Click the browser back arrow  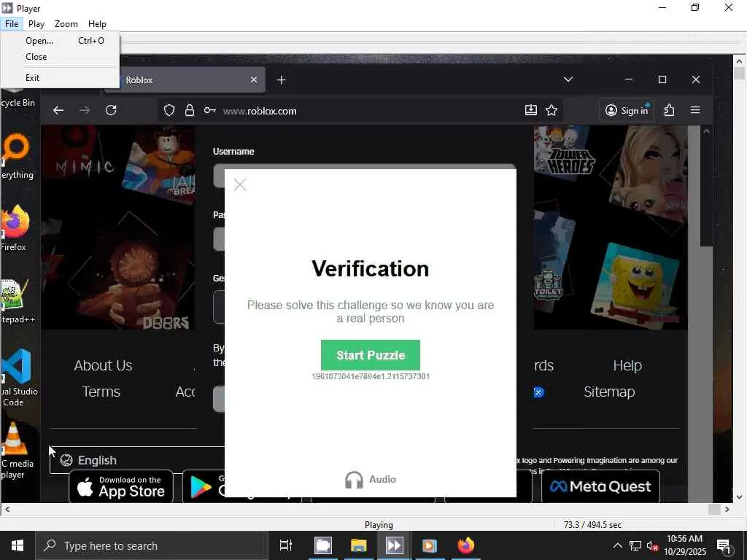58,111
